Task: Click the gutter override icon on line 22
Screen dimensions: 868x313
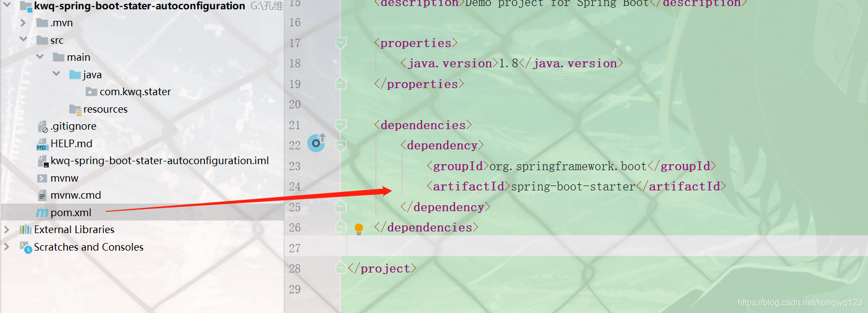Action: tap(316, 143)
